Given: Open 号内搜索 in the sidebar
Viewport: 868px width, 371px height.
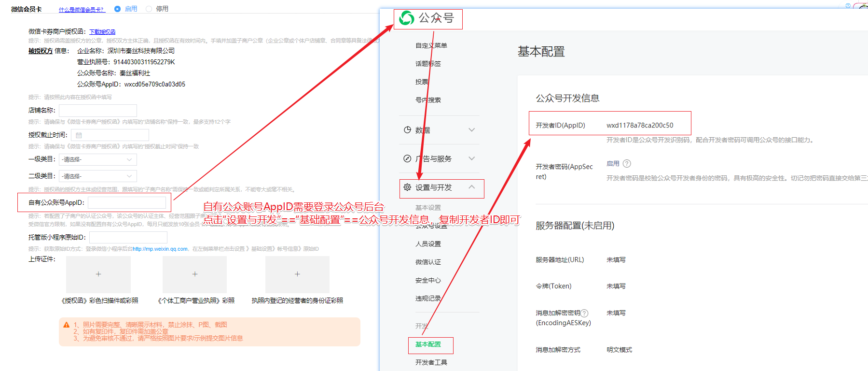Looking at the screenshot, I should [428, 100].
